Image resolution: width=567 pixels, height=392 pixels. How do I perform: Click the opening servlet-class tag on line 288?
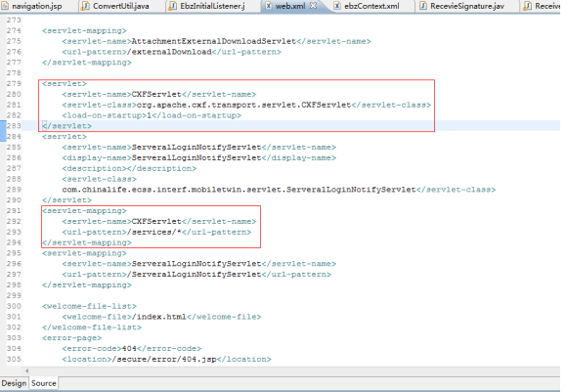[x=99, y=179]
